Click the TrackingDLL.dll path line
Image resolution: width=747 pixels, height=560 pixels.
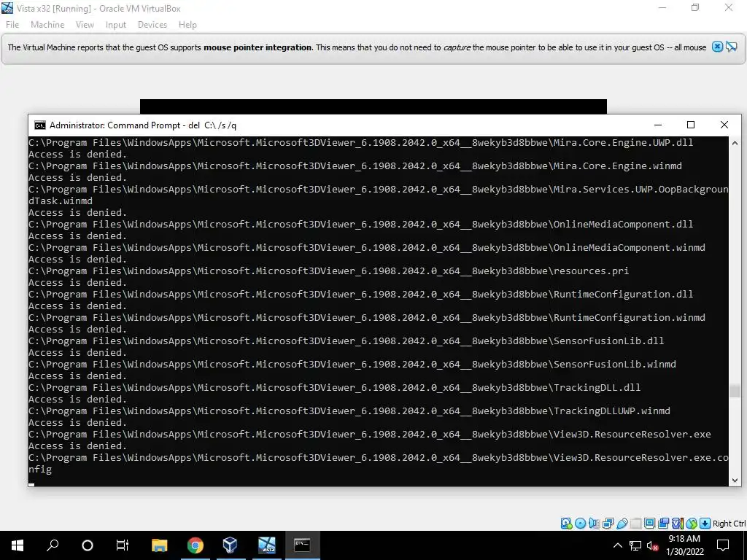pos(334,388)
